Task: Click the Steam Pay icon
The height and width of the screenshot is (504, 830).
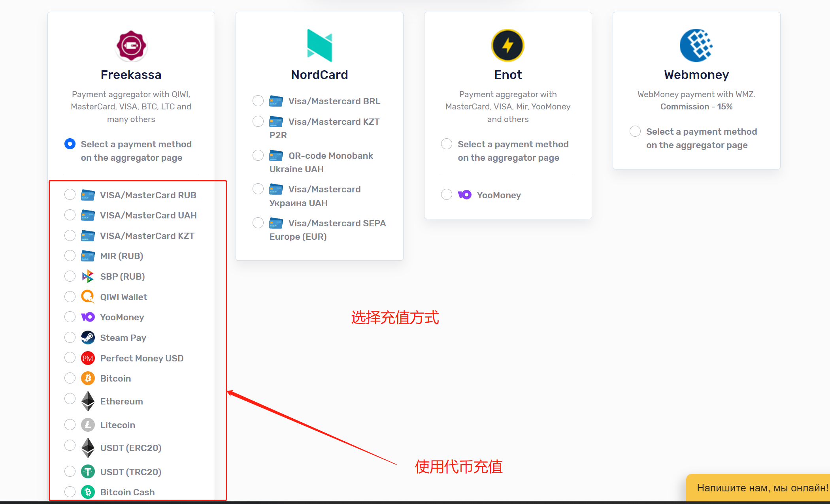Action: tap(88, 338)
